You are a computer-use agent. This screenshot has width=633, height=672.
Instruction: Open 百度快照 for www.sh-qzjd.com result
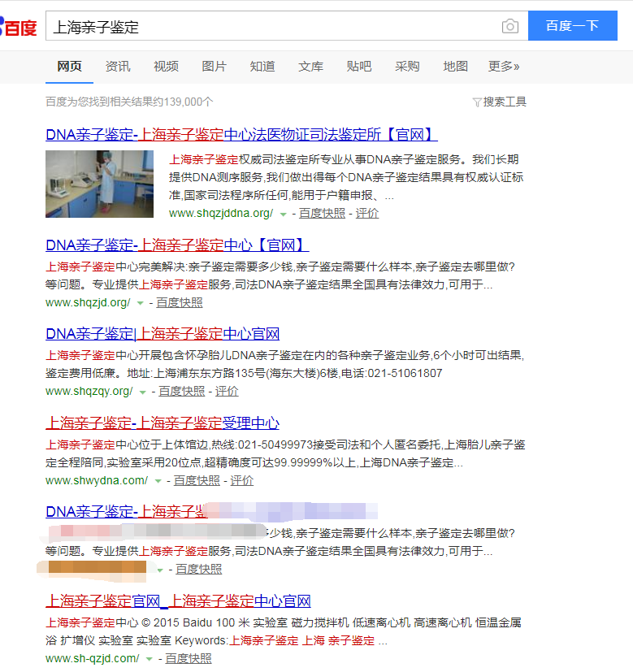189,659
